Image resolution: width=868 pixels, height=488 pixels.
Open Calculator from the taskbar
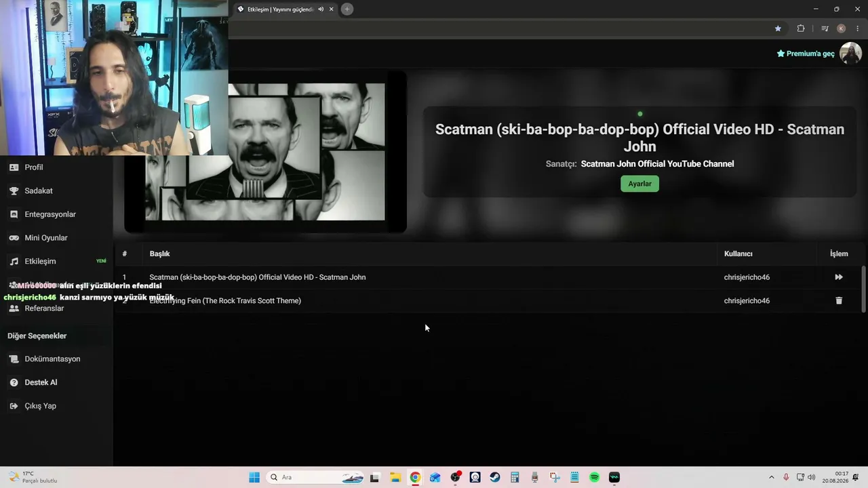515,477
